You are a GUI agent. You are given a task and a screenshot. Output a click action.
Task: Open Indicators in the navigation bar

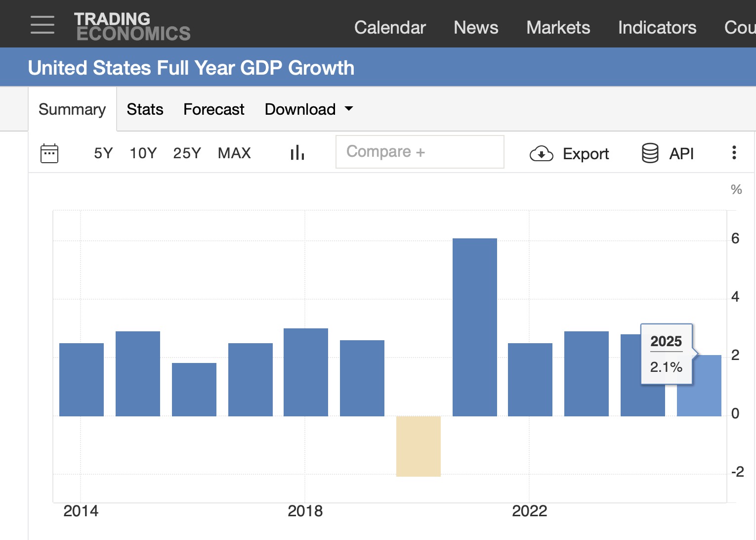[657, 28]
